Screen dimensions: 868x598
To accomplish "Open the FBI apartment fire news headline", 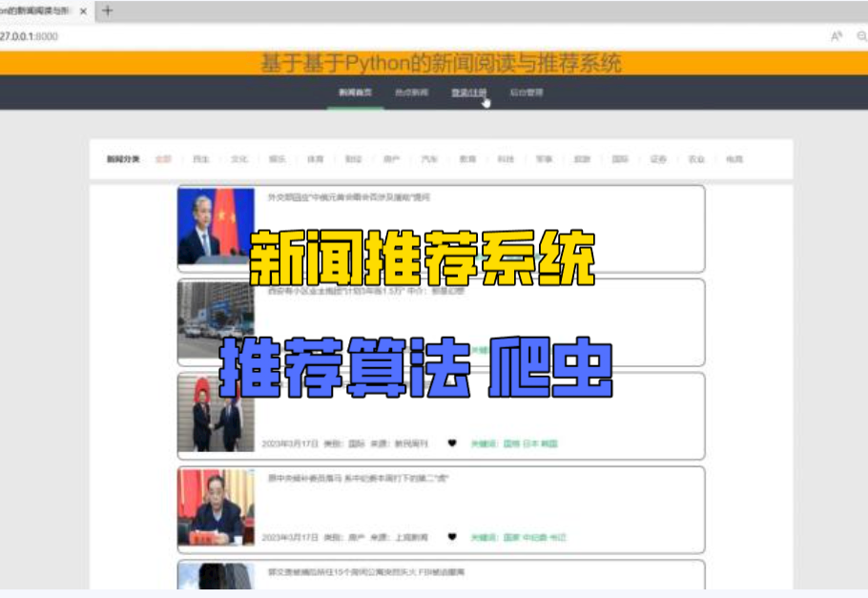I will click(366, 572).
